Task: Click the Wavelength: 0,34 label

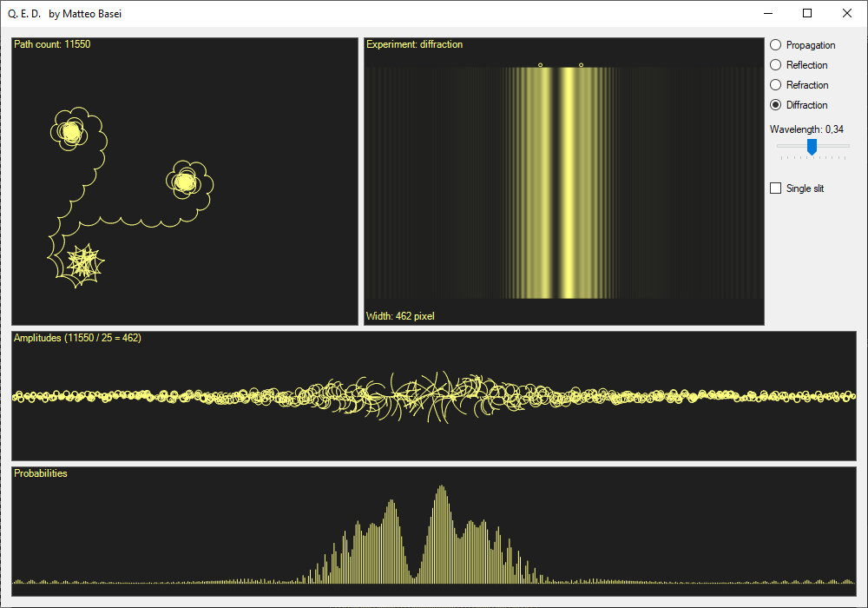Action: point(806,129)
